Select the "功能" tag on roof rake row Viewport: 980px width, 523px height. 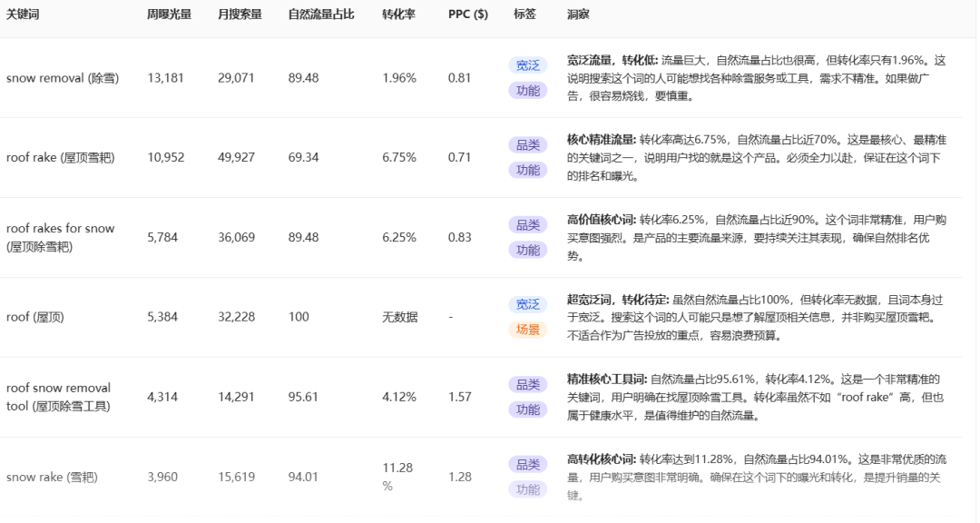[528, 168]
